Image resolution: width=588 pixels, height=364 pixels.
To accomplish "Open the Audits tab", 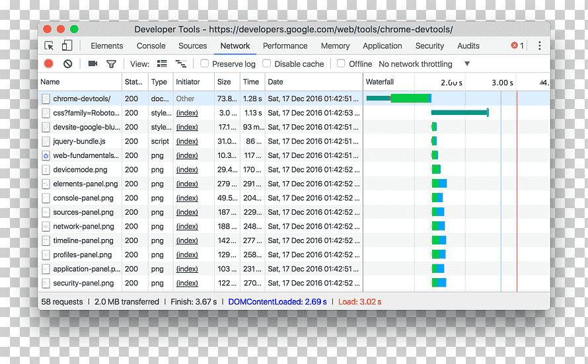I will (468, 46).
